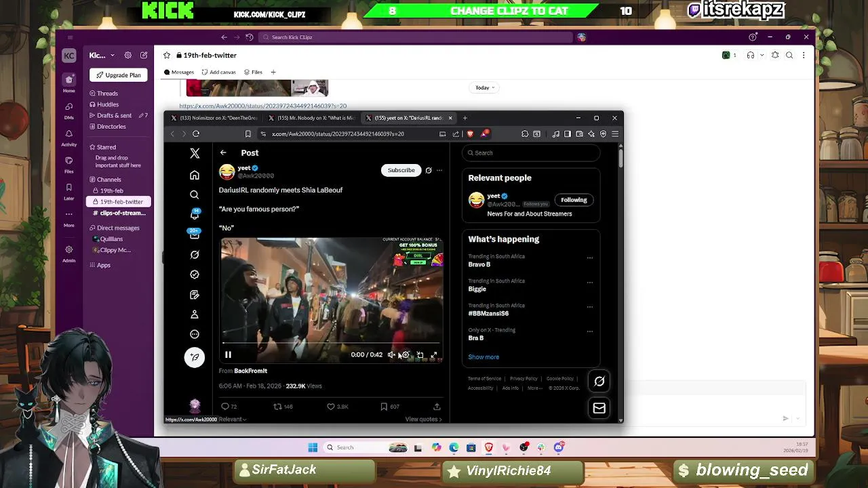Click Subscribe button on post
868x488 pixels.
click(401, 170)
